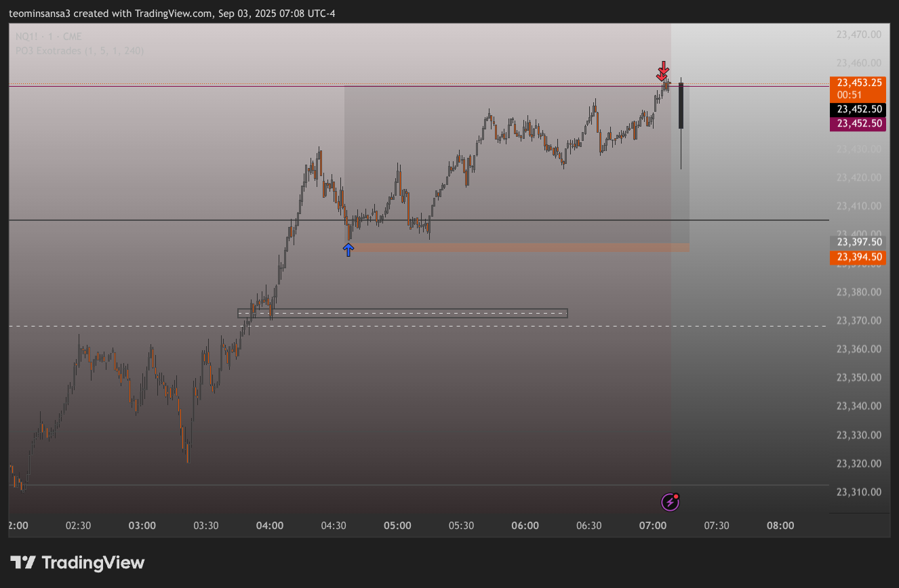Click the orange 23,394.50 price label

pos(857,257)
